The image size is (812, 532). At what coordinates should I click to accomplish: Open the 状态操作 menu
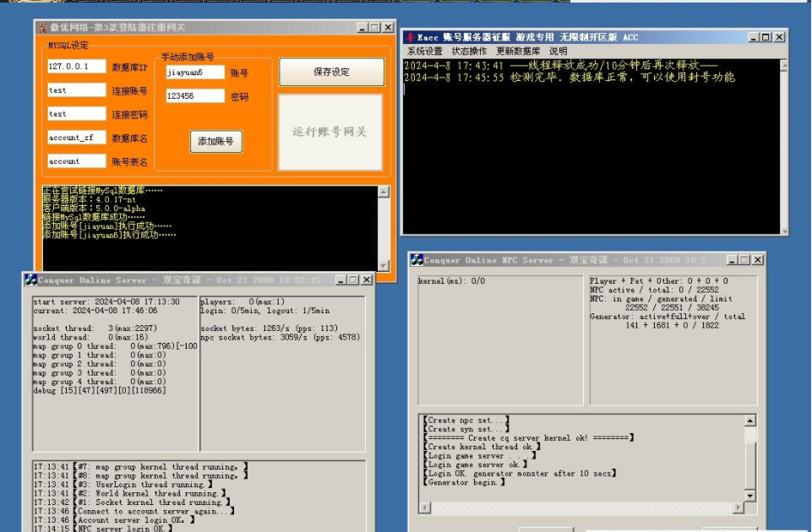click(469, 52)
